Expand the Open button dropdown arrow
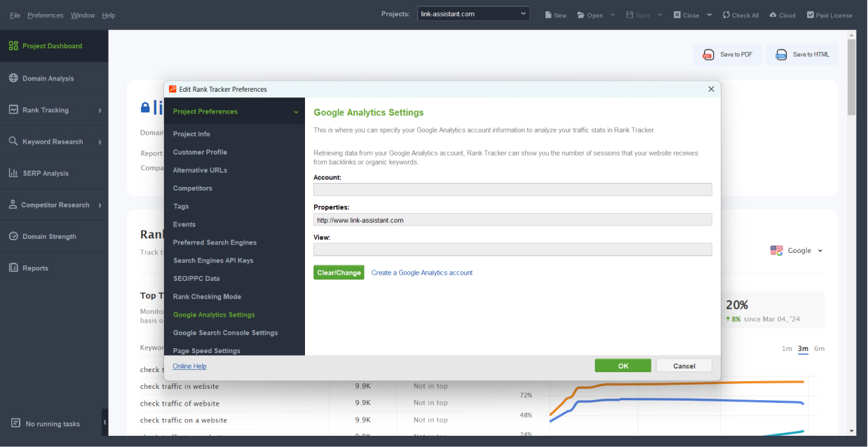Image resolution: width=868 pixels, height=447 pixels. [613, 15]
